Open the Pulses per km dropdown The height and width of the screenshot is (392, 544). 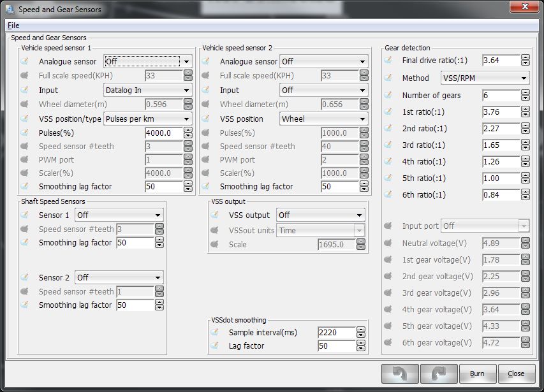tap(148, 119)
